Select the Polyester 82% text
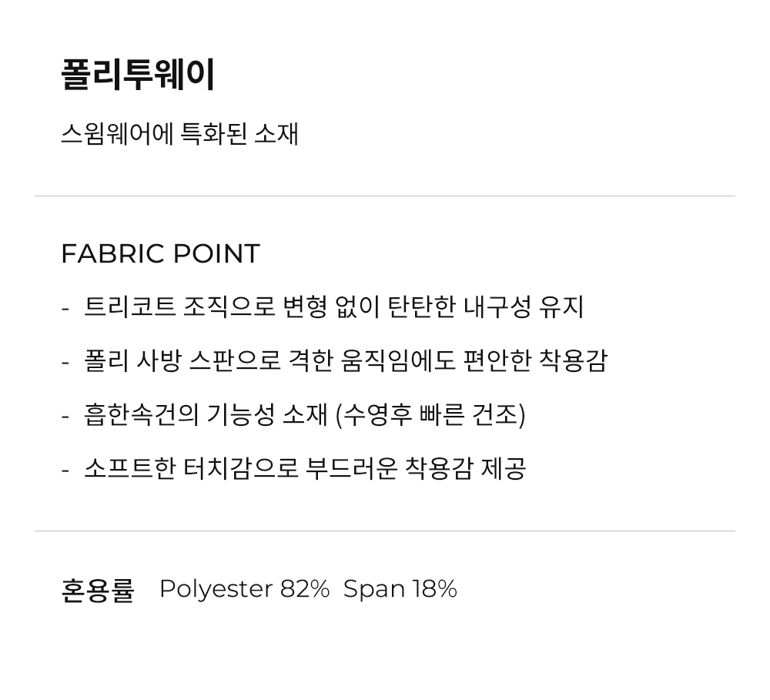 [x=244, y=589]
